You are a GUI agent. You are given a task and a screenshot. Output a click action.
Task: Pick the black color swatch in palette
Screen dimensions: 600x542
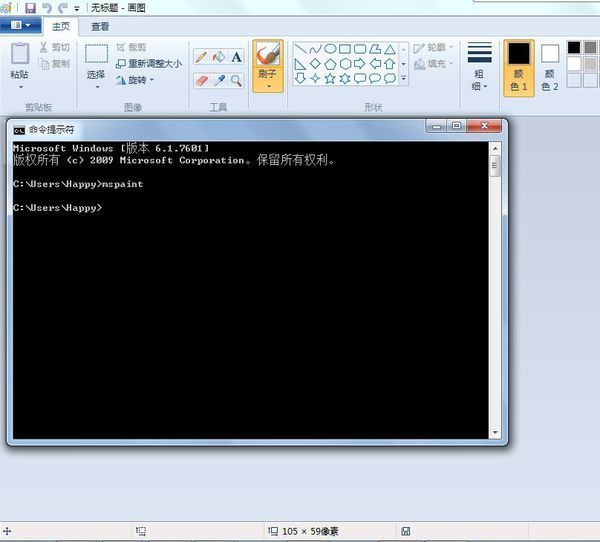[x=574, y=47]
